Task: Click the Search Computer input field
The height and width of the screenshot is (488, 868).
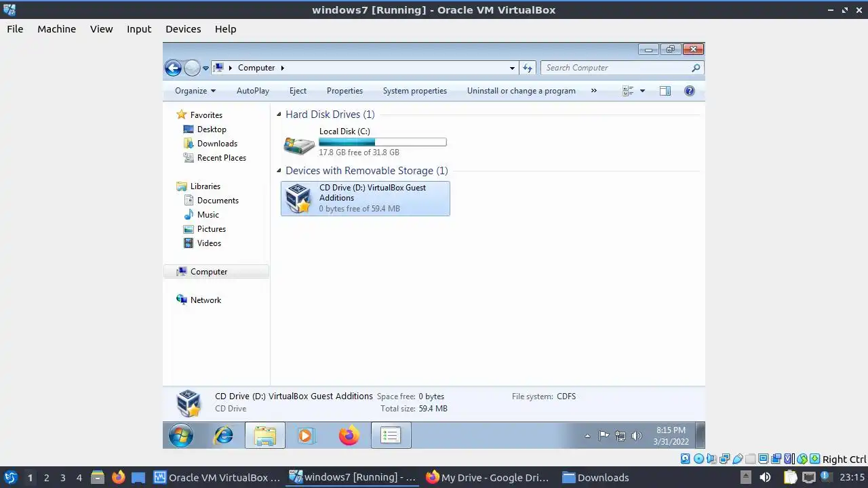Action: click(x=622, y=68)
